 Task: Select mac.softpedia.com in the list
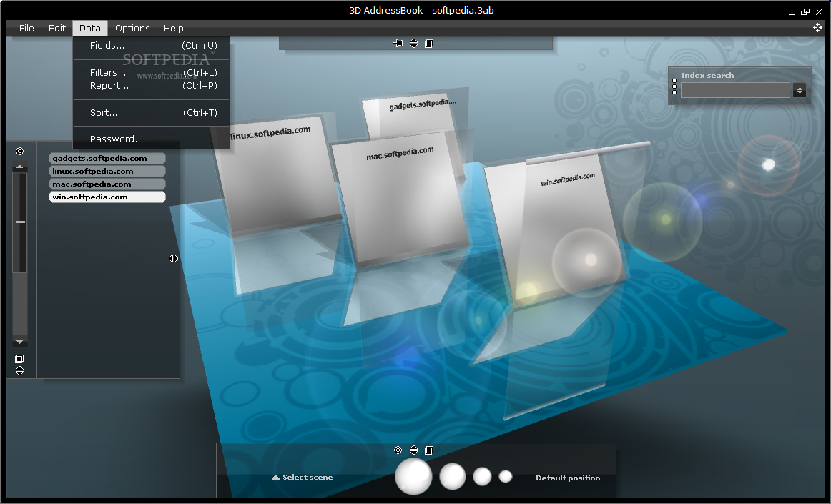tap(107, 184)
